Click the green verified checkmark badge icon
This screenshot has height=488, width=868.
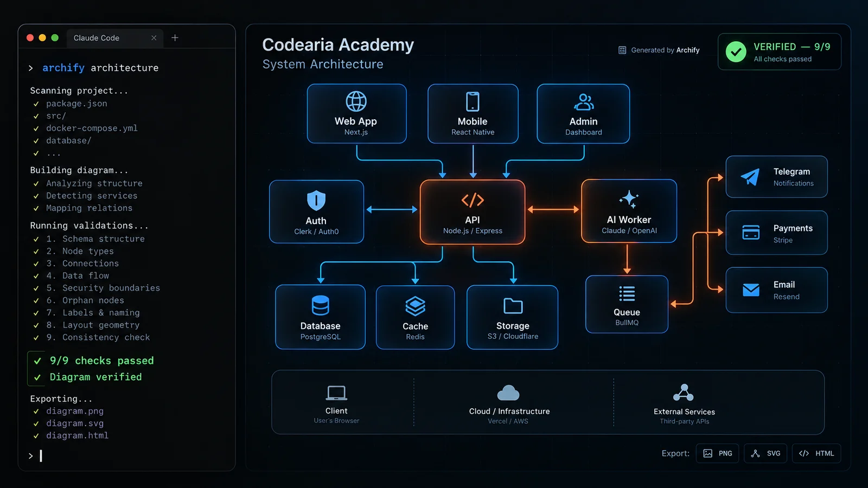736,52
